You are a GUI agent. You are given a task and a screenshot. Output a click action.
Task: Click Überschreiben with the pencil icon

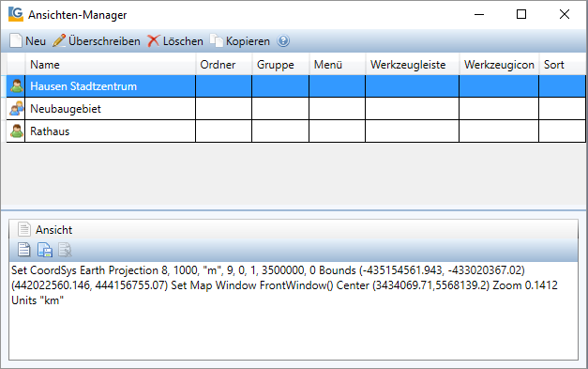(97, 41)
